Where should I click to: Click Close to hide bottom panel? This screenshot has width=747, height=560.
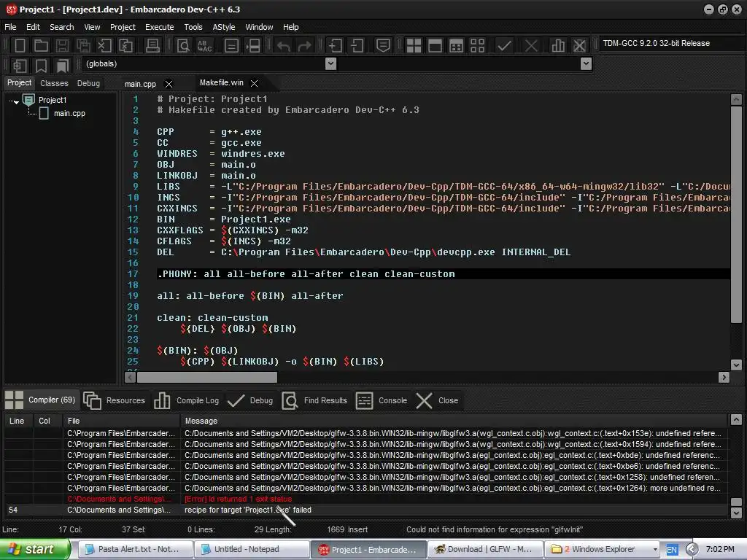(437, 400)
